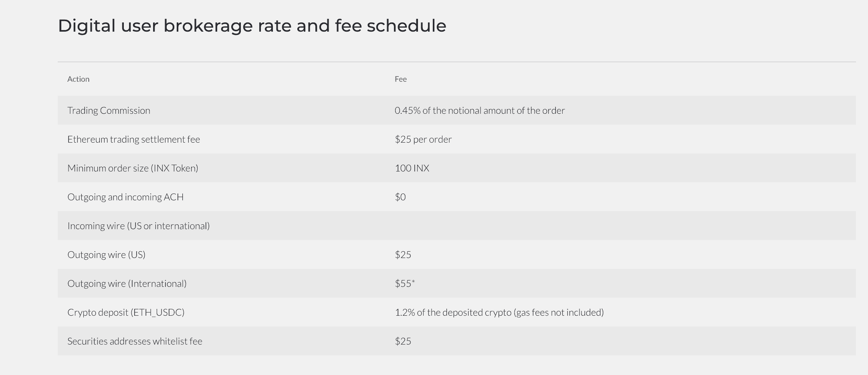This screenshot has height=375, width=868.
Task: Click the $0 ACH fee value
Action: click(x=400, y=197)
